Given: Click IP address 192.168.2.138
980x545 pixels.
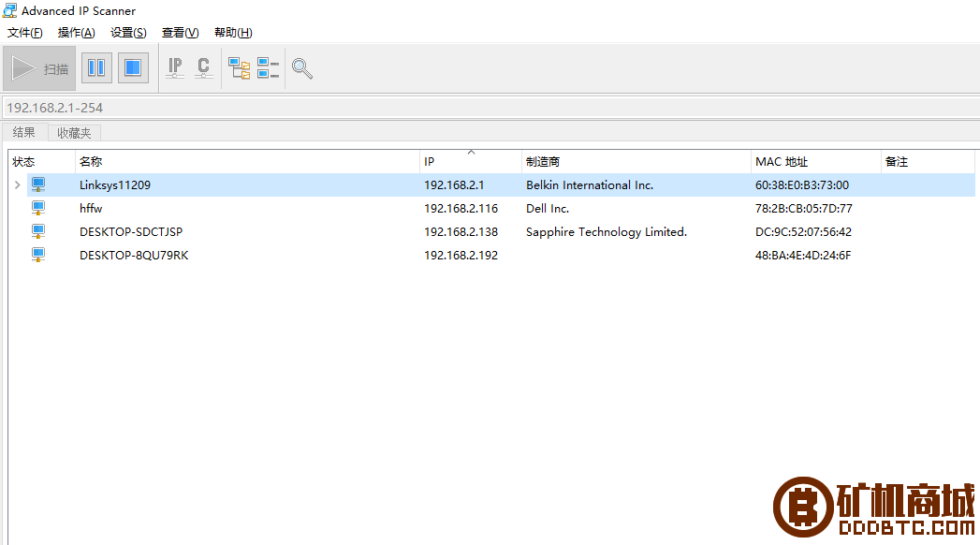Looking at the screenshot, I should pyautogui.click(x=461, y=232).
